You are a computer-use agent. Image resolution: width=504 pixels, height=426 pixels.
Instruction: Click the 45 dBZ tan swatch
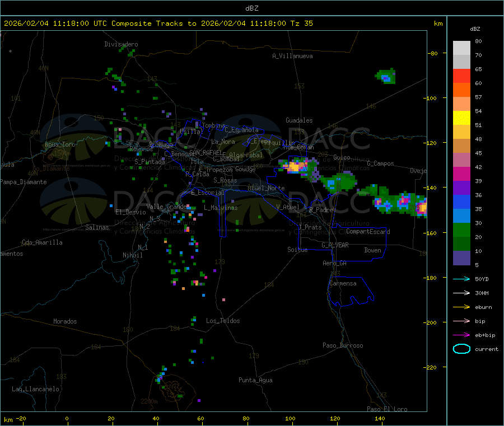[461, 146]
